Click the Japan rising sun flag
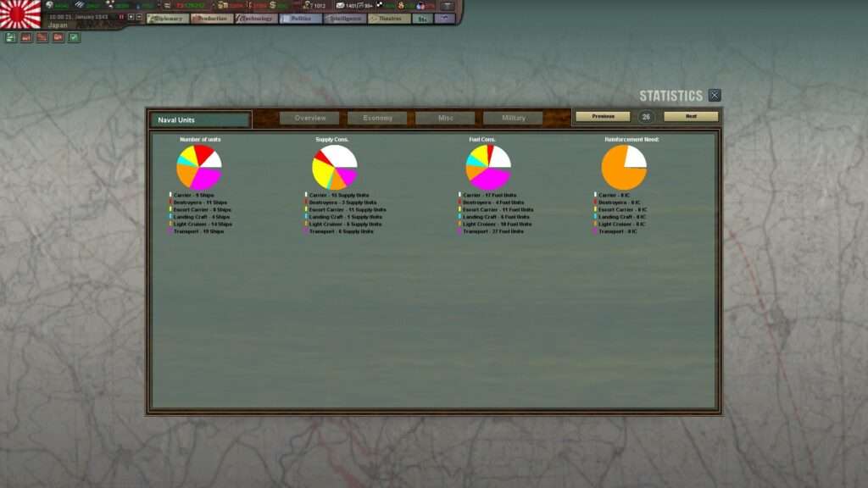The image size is (868, 488). 20,14
